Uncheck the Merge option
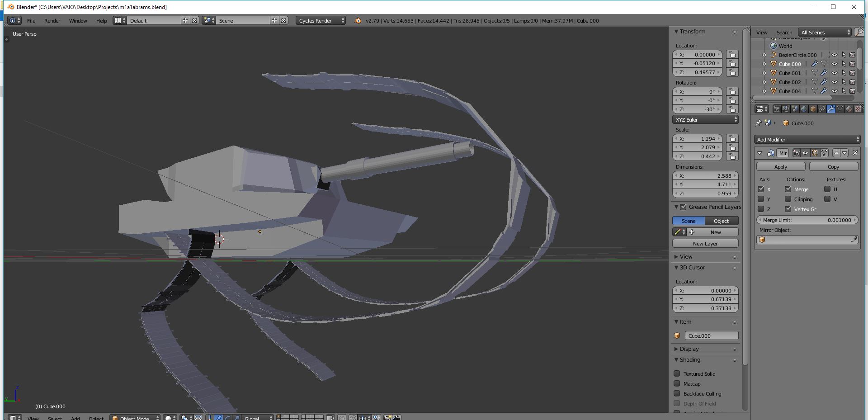Image resolution: width=868 pixels, height=420 pixels. pos(788,189)
